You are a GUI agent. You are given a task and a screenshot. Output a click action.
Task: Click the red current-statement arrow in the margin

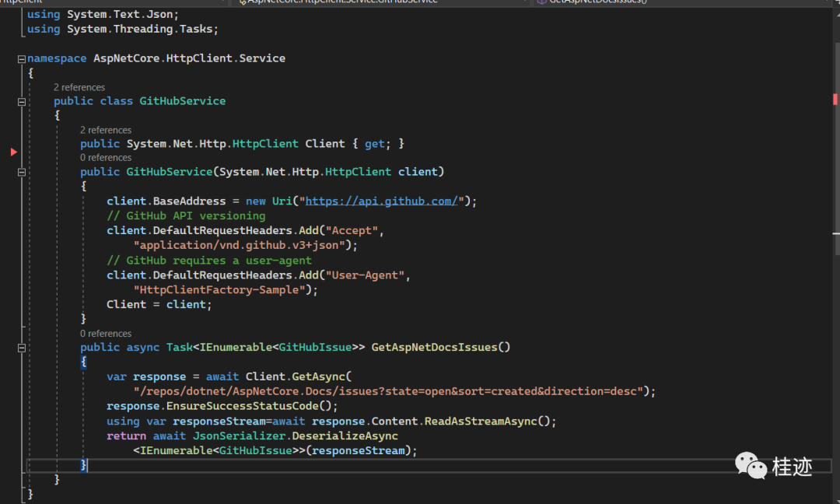pos(13,152)
